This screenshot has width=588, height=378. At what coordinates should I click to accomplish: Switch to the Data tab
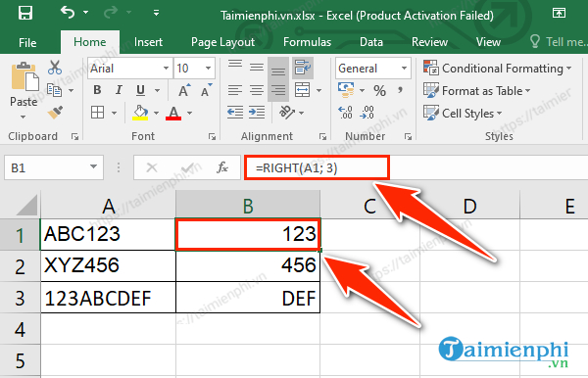371,42
